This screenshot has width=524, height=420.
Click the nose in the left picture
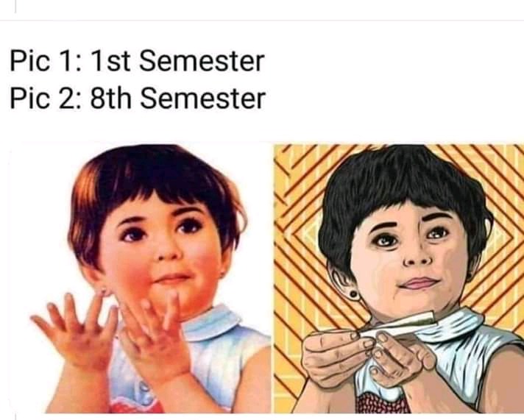pyautogui.click(x=168, y=254)
